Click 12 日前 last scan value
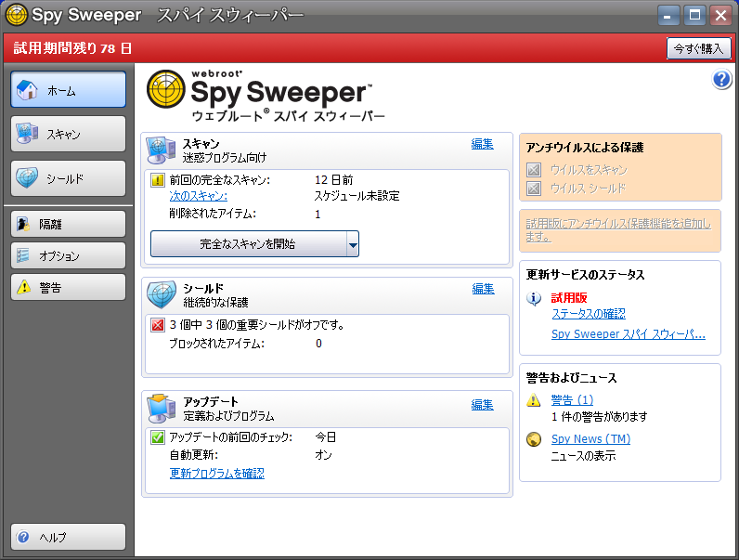Screen dimensions: 739x560 click(333, 180)
